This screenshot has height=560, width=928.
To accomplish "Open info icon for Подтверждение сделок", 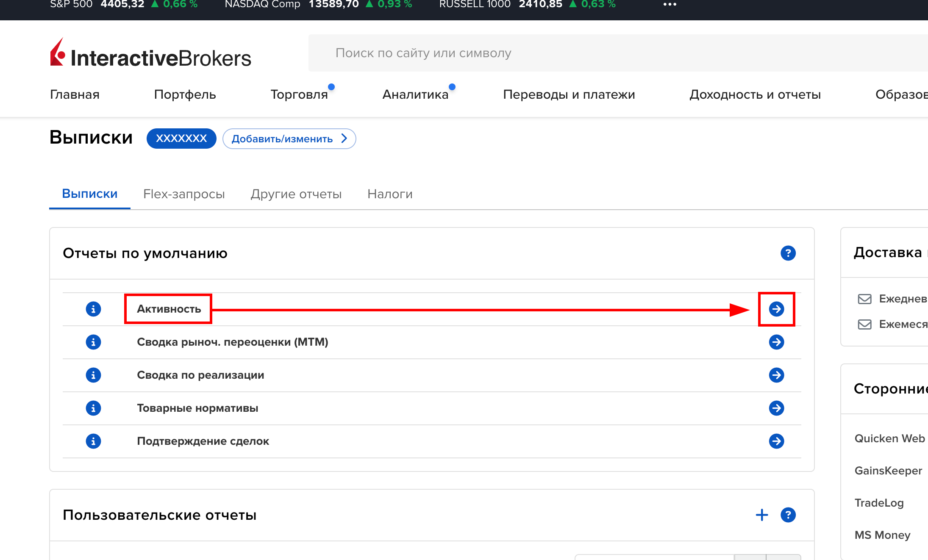I will click(93, 441).
